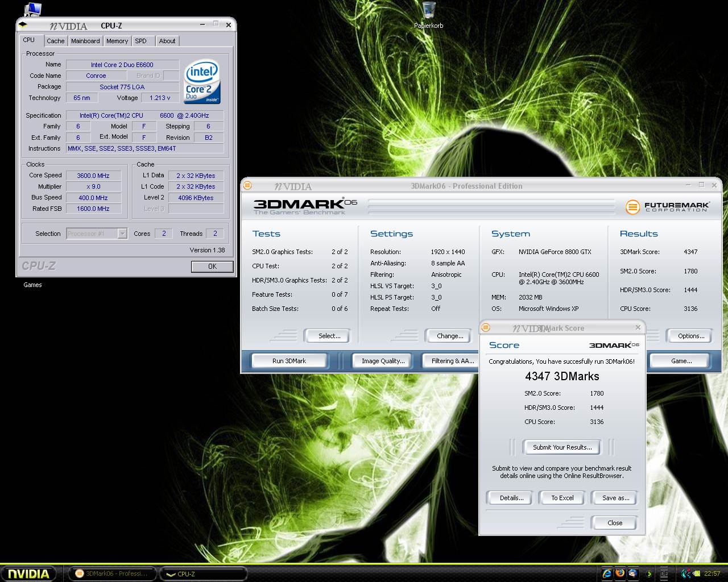728x582 pixels.
Task: Launch Thunderbird from the taskbar quick launch
Action: tap(633, 573)
